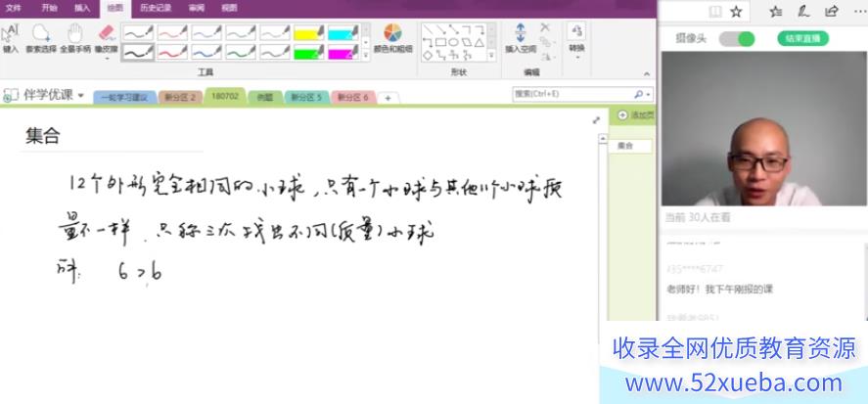Toggle the 摄像头 camera switch

tap(737, 39)
